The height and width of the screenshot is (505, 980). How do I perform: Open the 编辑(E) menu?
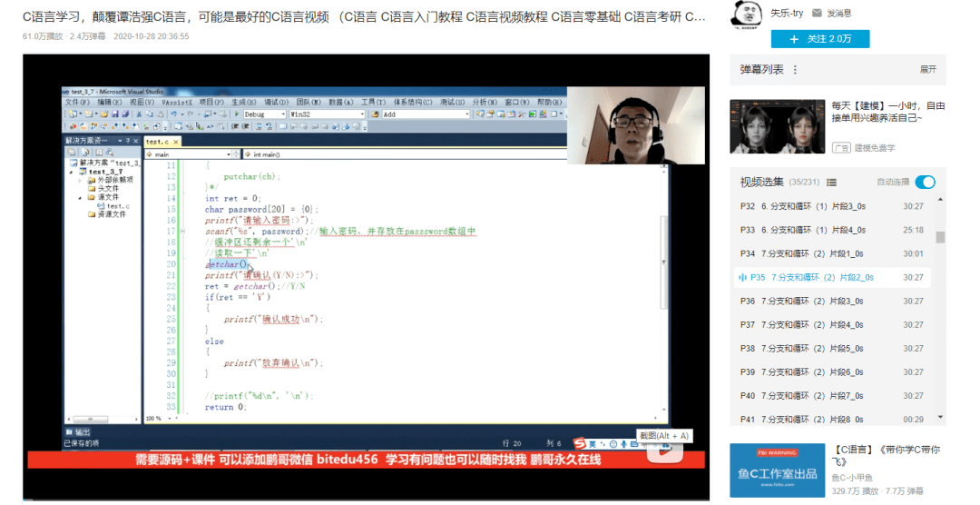(x=110, y=102)
